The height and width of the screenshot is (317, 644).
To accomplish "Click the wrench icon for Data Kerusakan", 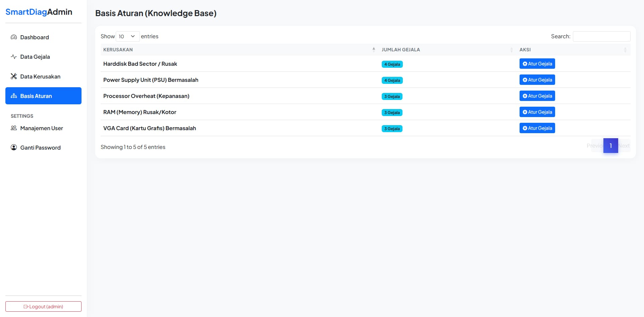I will 13,76.
